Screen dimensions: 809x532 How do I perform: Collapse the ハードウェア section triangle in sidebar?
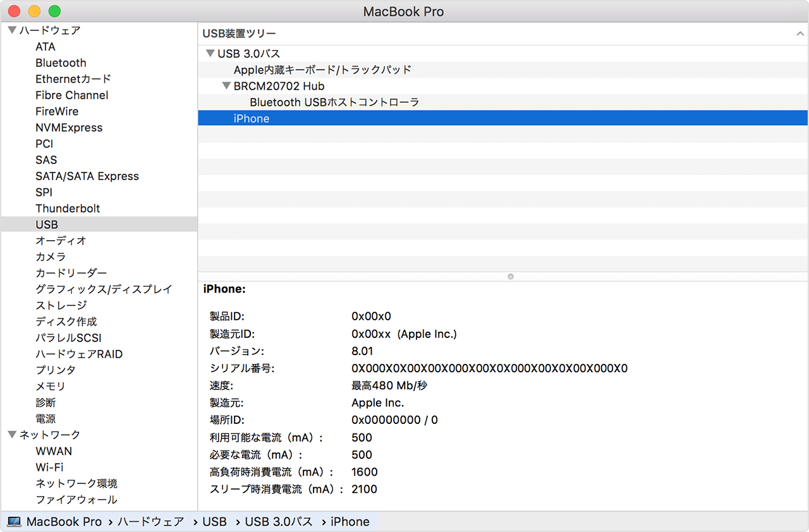coord(12,30)
